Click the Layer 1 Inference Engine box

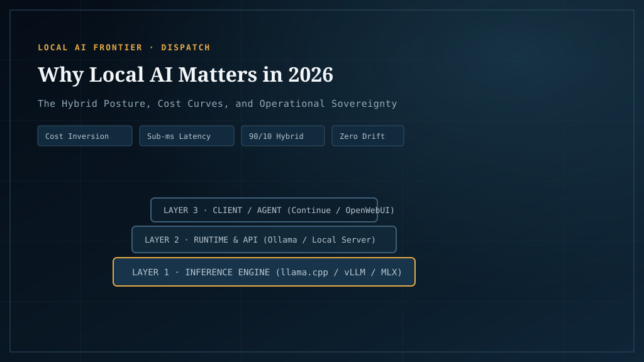point(264,271)
